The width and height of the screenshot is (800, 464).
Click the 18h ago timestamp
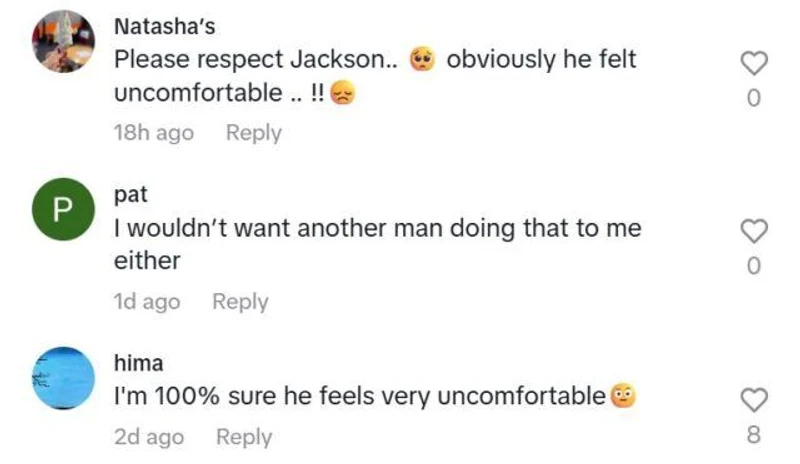coord(154,132)
